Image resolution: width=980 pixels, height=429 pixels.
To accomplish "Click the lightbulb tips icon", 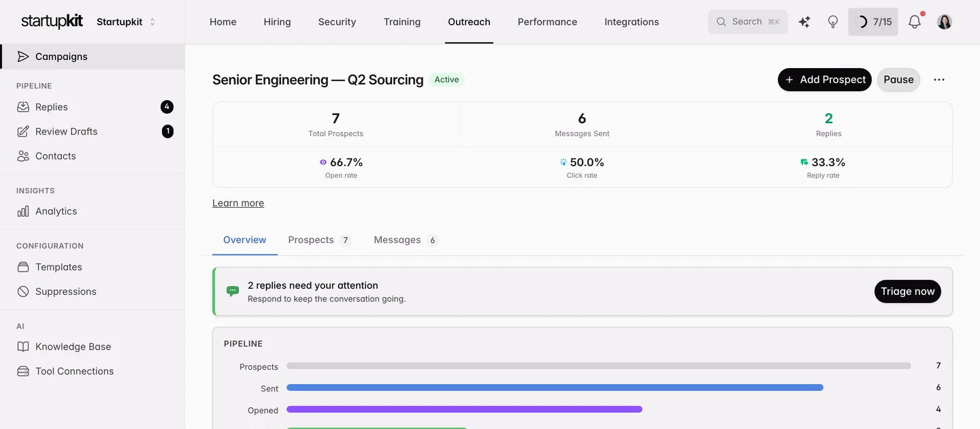I will point(833,22).
